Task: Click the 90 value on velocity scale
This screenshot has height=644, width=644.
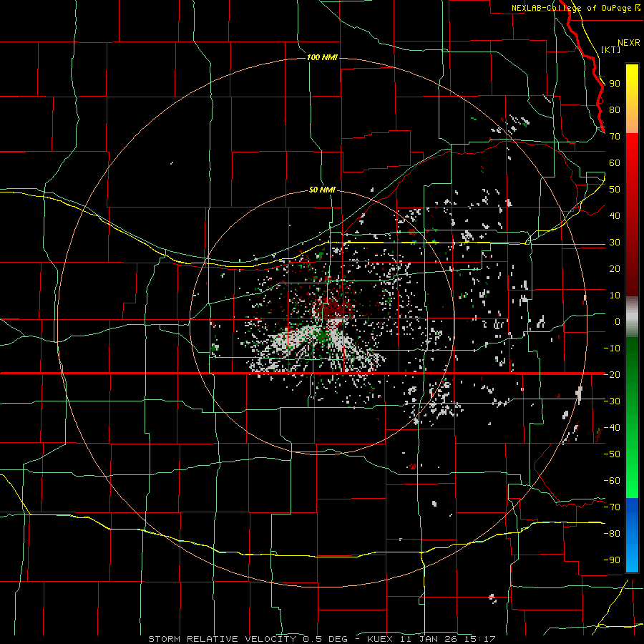Action: click(615, 84)
